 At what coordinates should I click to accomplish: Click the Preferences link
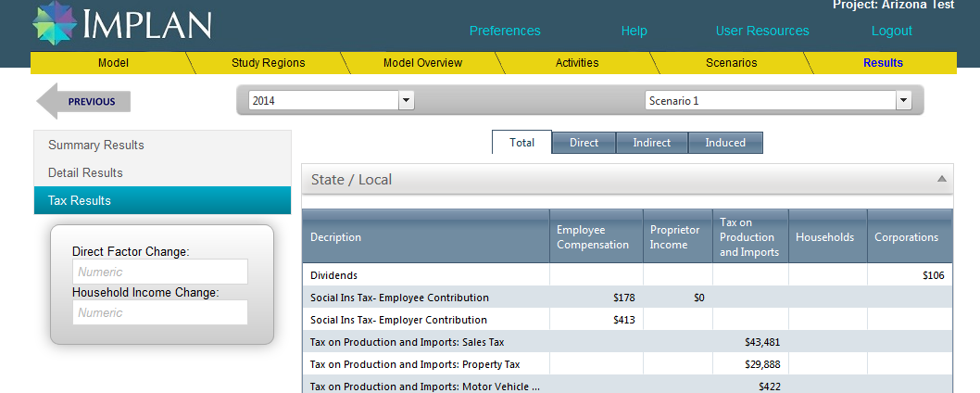pyautogui.click(x=505, y=31)
